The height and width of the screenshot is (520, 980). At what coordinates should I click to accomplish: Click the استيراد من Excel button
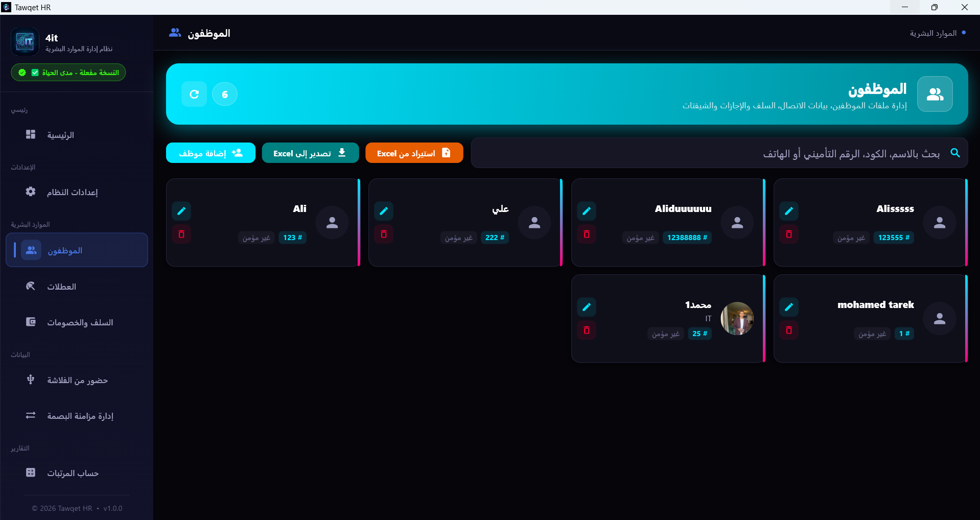coord(414,153)
